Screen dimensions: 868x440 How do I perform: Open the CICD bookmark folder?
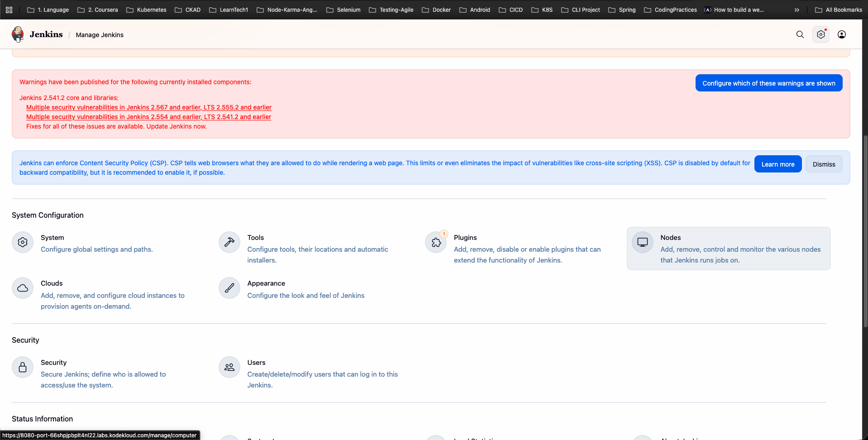pyautogui.click(x=511, y=10)
